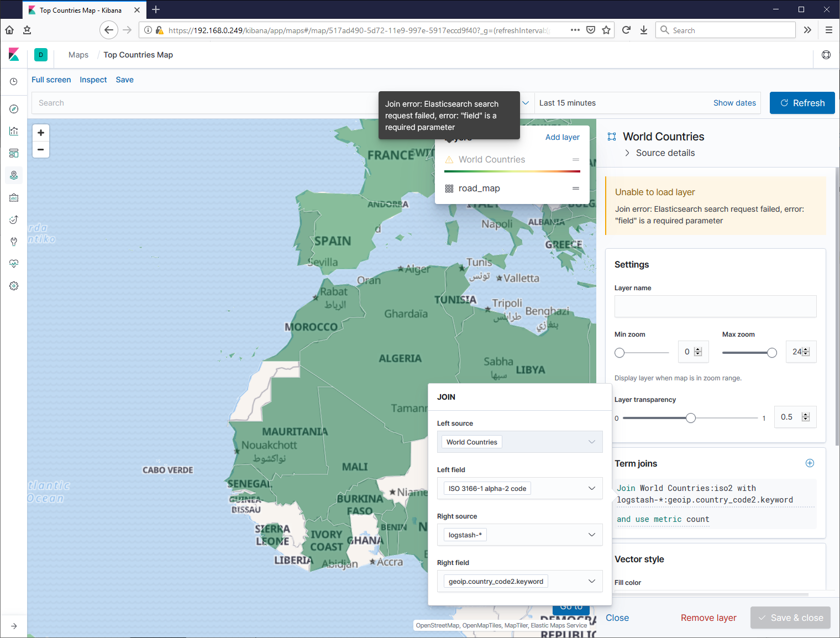
Task: Open page actions three-dot menu
Action: pyautogui.click(x=575, y=30)
